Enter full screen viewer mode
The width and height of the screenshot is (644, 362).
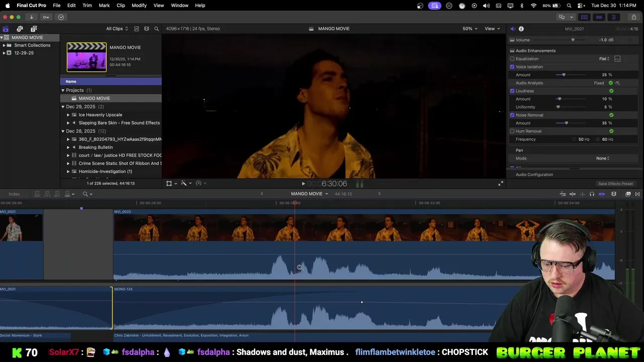[501, 184]
